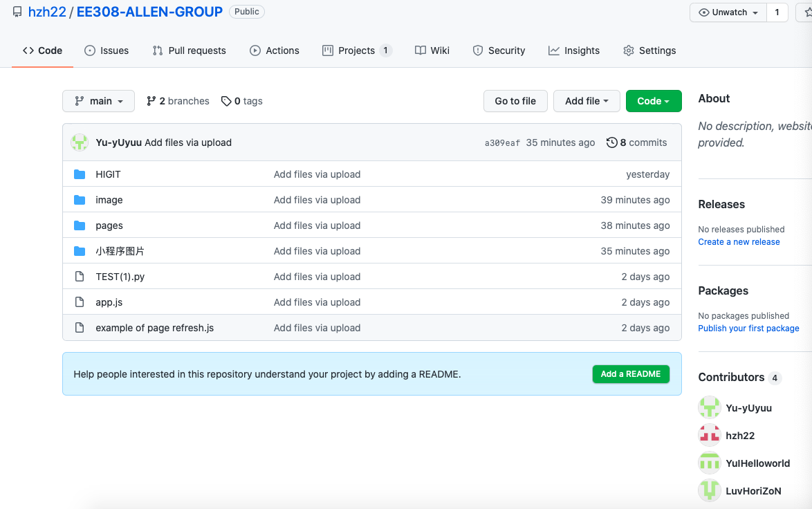Click Create a new release link

[739, 242]
